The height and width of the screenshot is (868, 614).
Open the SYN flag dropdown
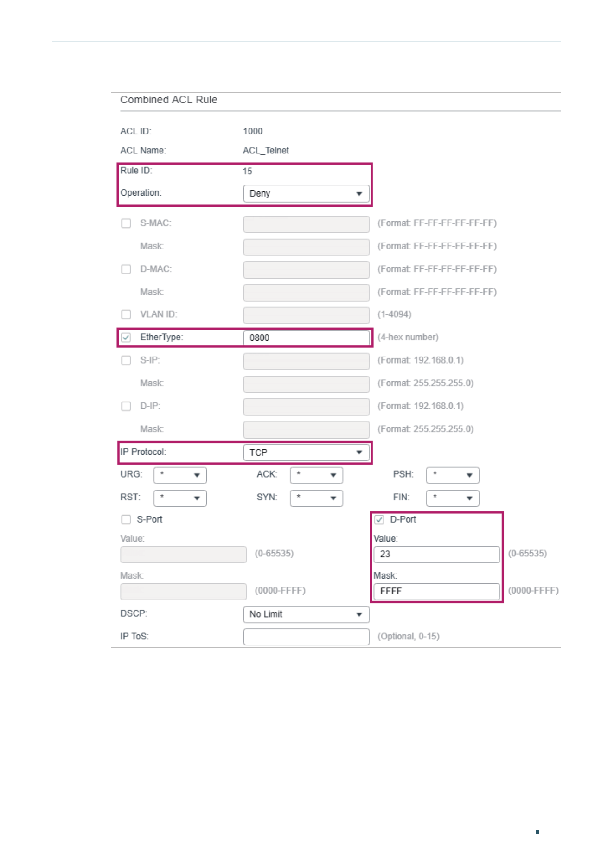(317, 498)
